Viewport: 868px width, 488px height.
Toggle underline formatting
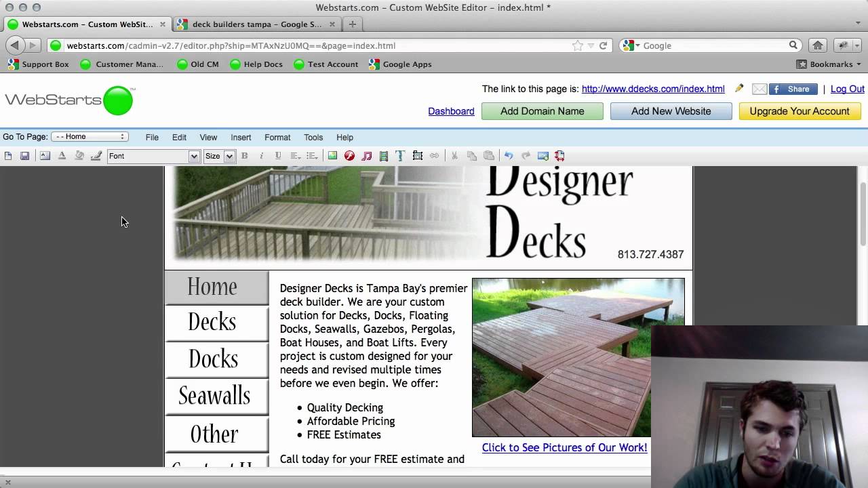coord(278,156)
